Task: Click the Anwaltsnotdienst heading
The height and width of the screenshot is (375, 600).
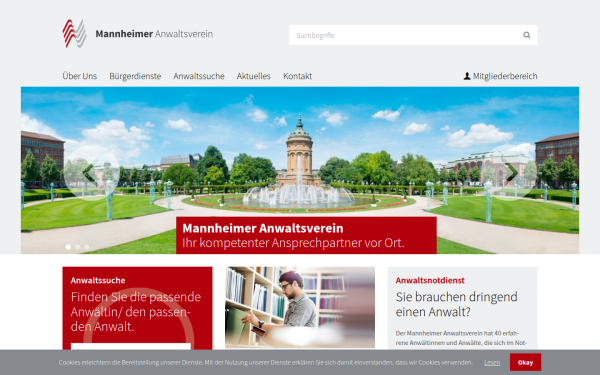Action: 430,280
